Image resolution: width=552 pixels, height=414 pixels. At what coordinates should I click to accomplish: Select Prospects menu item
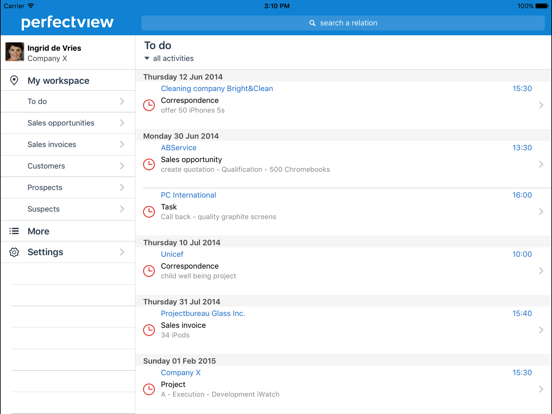[x=69, y=187]
